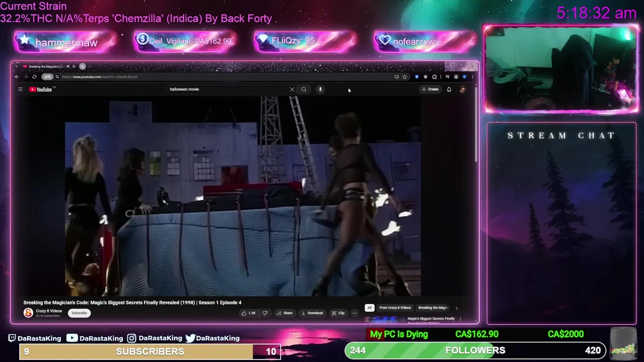644x362 pixels.
Task: Select the 'Breaking the Magician's Code' browser tab
Action: [x=46, y=66]
